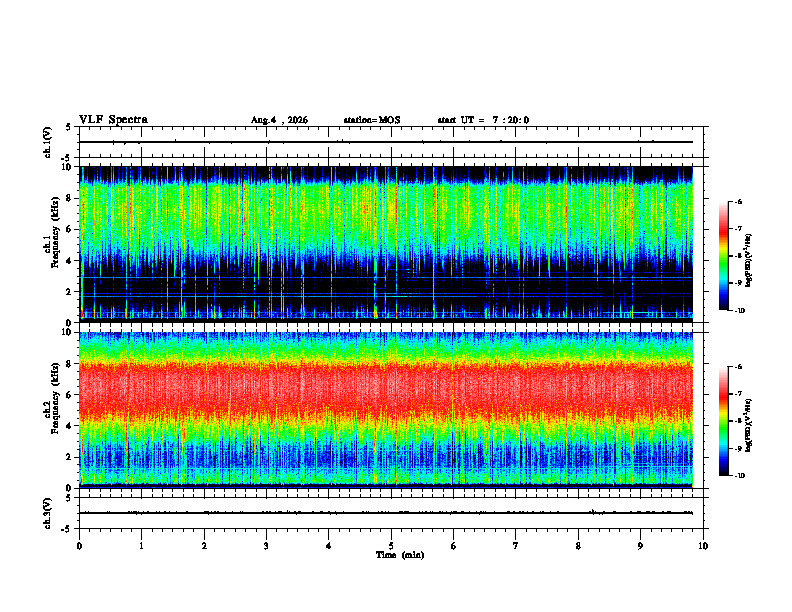The image size is (792, 612).
Task: Click the 9 minute mark on time axis
Action: tap(640, 546)
